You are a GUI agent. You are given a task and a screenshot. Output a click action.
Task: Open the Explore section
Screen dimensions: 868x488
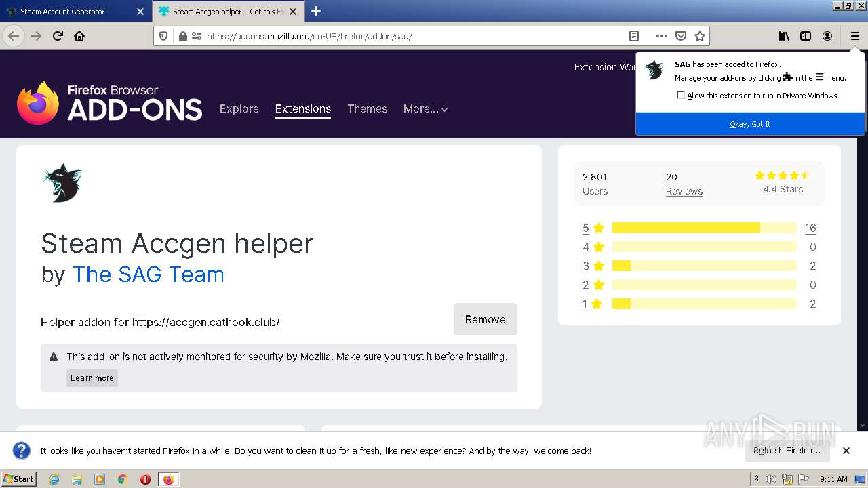239,108
